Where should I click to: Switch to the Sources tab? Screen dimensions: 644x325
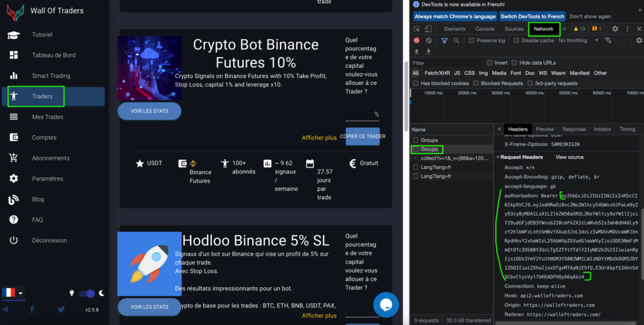tap(514, 29)
